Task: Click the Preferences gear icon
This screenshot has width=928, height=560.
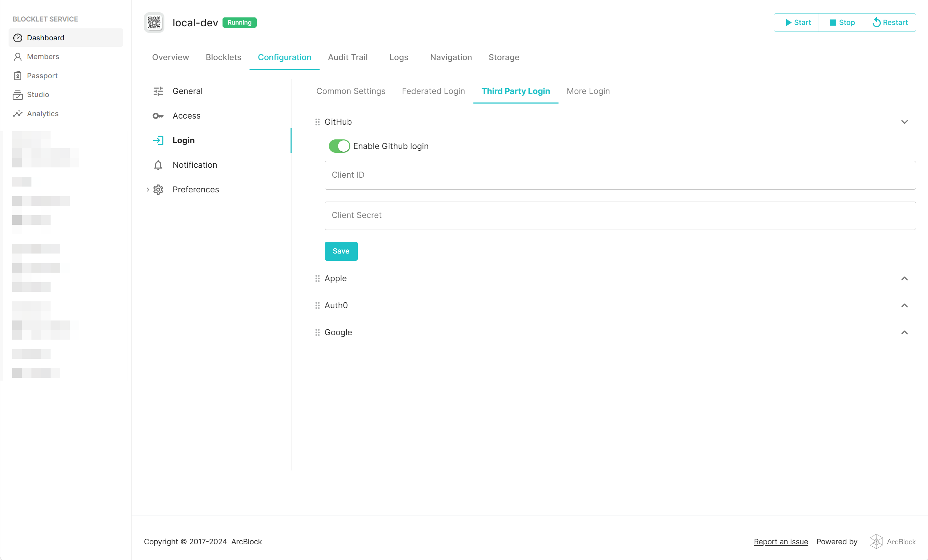Action: point(158,189)
